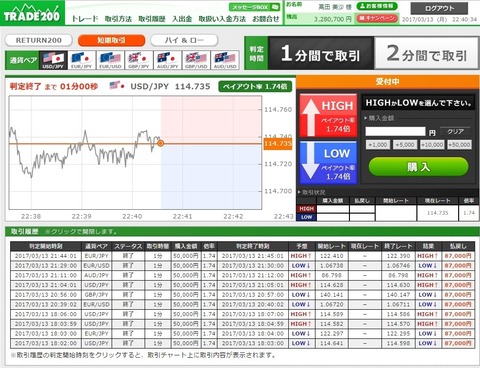Click the 1.06746 end rate cell
Screen dimensions: 480x368
(398, 266)
